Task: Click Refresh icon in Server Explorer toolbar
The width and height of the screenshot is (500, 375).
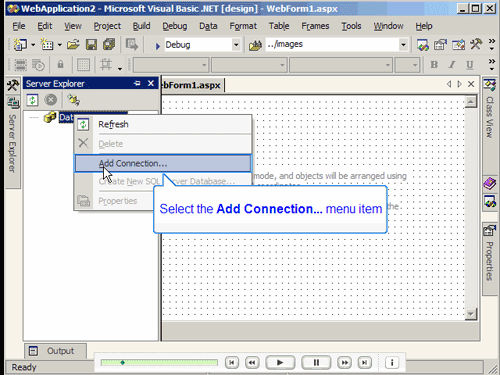Action: pos(33,100)
